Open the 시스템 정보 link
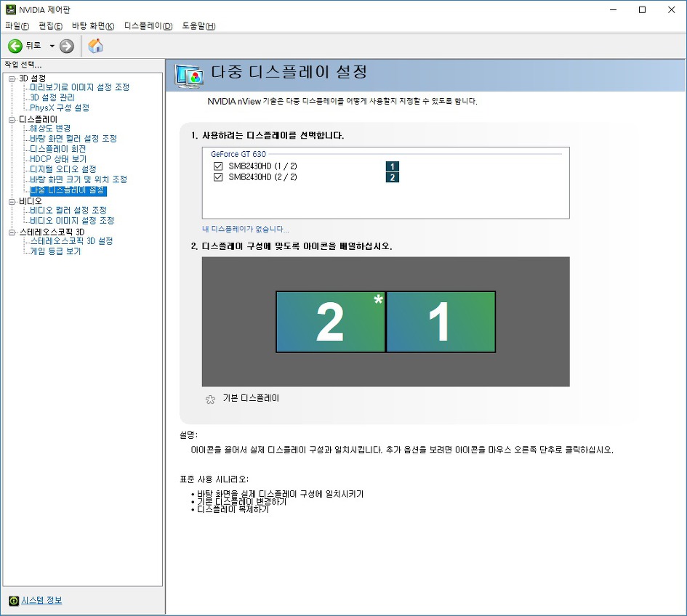 pos(41,600)
